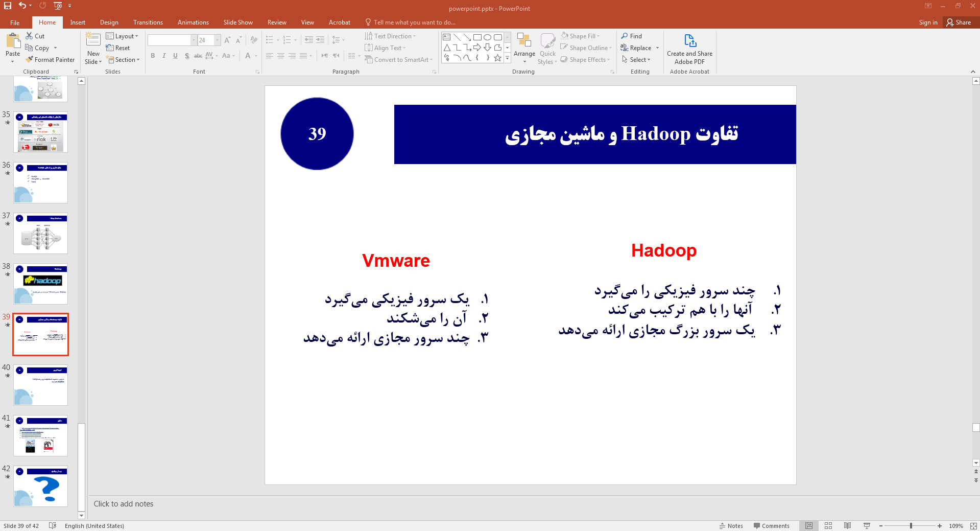Image resolution: width=980 pixels, height=531 pixels.
Task: Select the rectangle shape in shapes gallery
Action: [477, 37]
